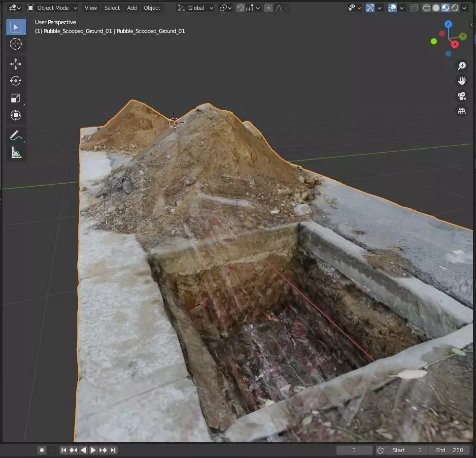
Task: Choose the Measure ruler tool
Action: [16, 153]
